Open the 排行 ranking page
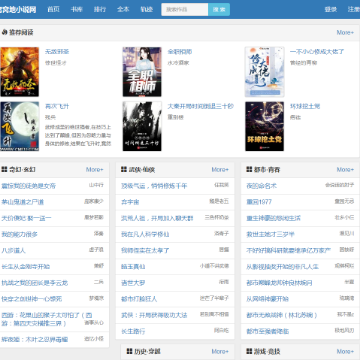The width and height of the screenshot is (360, 360). point(100,9)
